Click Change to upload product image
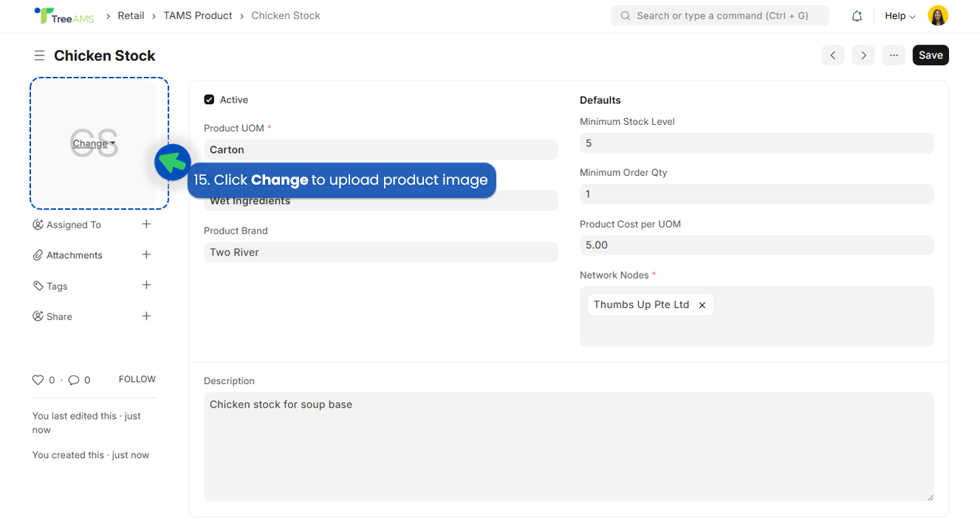Image resolution: width=980 pixels, height=526 pixels. [x=94, y=143]
